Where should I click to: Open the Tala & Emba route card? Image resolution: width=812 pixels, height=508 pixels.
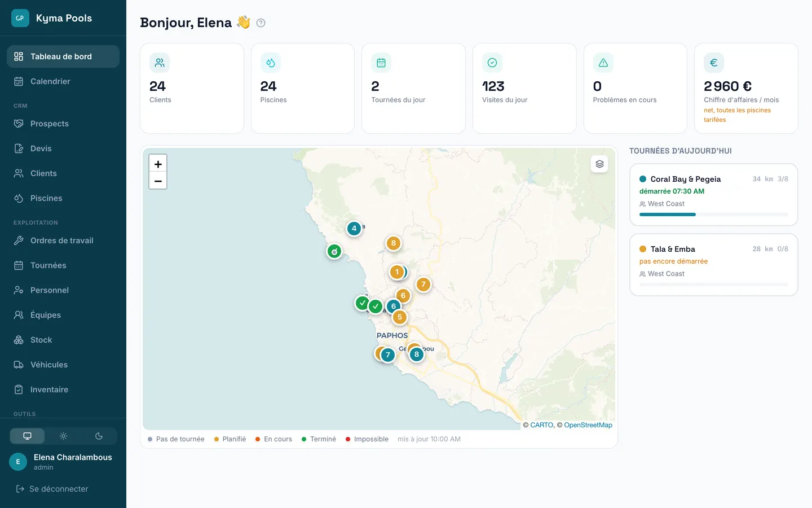[x=714, y=265]
